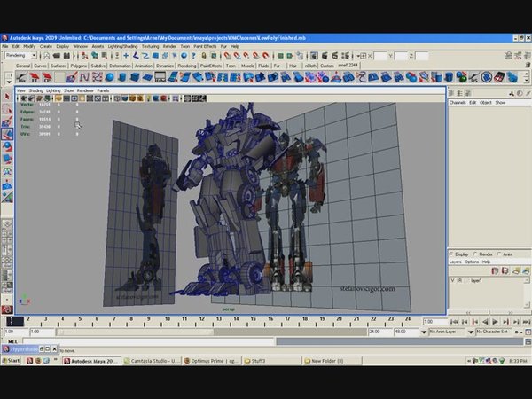
Task: Click the polygon cylinder shelf icon
Action: tap(121, 77)
